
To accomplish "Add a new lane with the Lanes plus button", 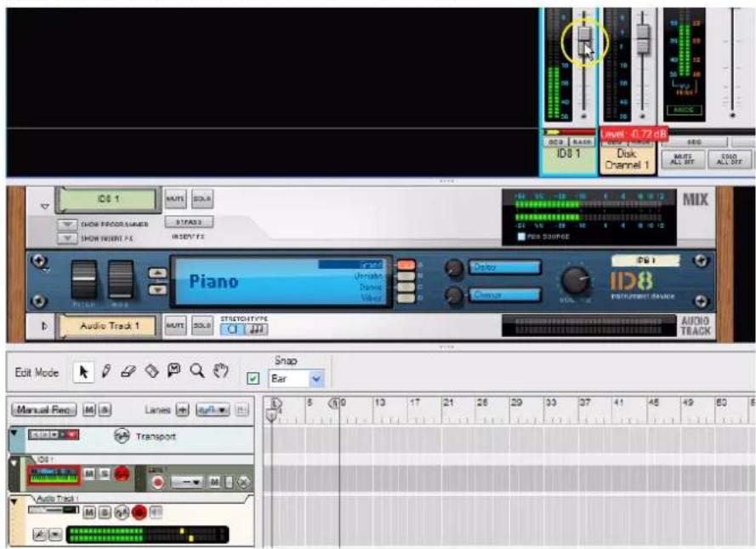I will point(182,410).
